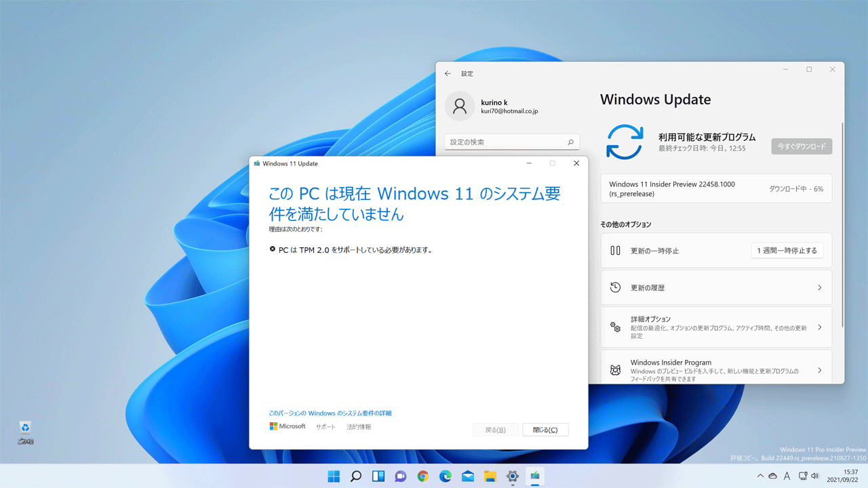
Task: Expand Windows Insider Program chevron
Action: (819, 370)
